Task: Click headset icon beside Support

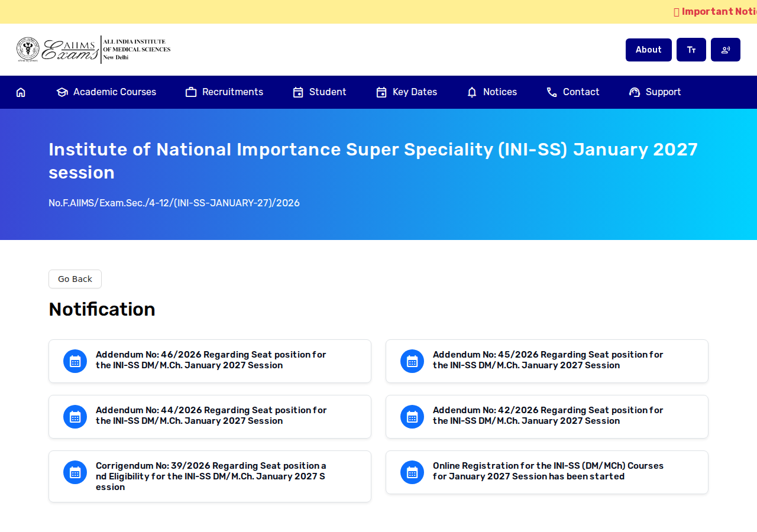Action: pyautogui.click(x=635, y=92)
